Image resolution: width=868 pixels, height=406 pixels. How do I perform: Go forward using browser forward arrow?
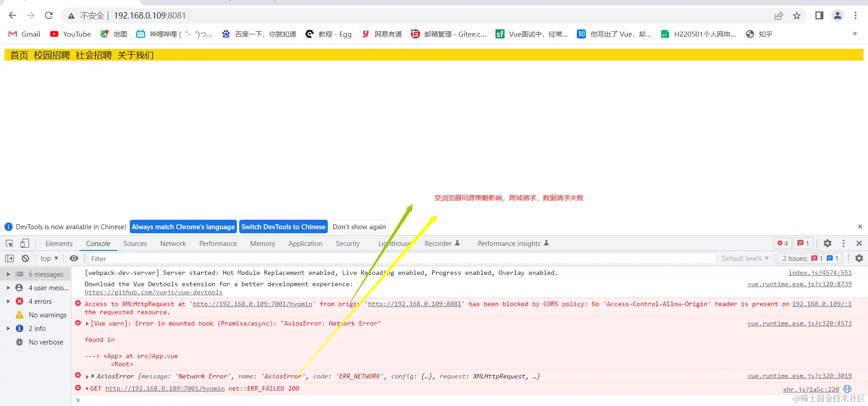pos(30,15)
